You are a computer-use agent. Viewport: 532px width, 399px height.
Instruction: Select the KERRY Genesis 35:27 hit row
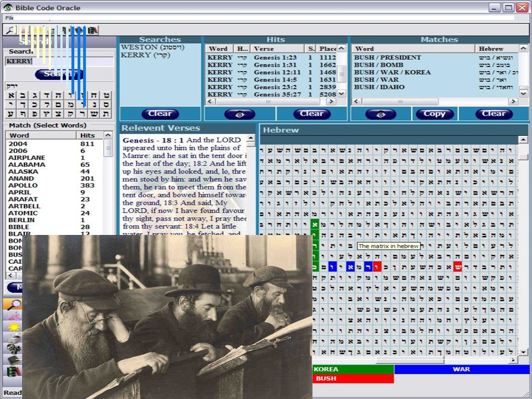[272, 94]
